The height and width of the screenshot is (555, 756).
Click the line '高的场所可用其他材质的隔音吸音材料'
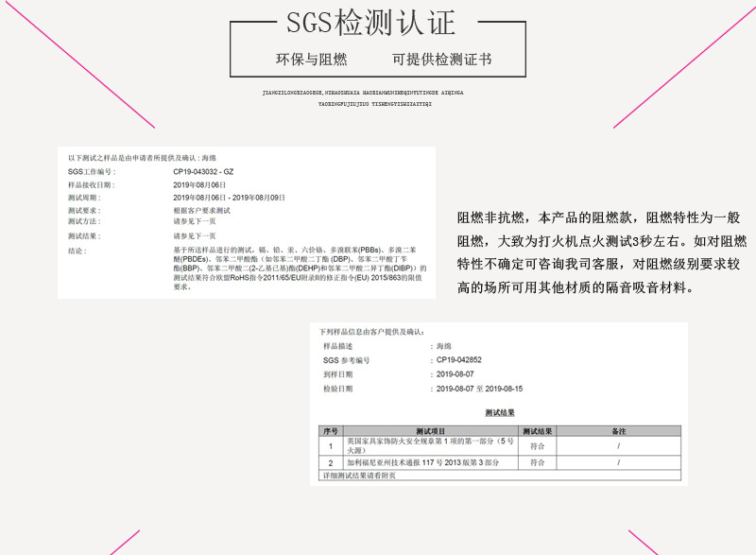[x=576, y=287]
